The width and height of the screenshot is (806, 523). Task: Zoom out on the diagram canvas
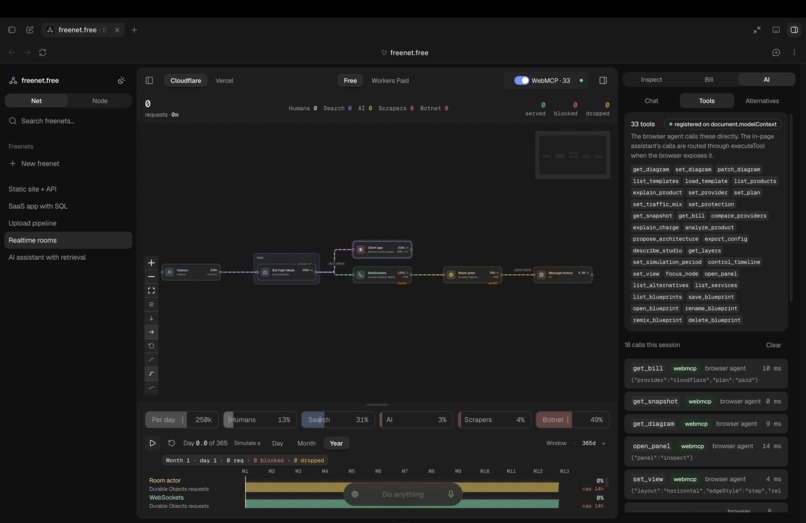[151, 277]
